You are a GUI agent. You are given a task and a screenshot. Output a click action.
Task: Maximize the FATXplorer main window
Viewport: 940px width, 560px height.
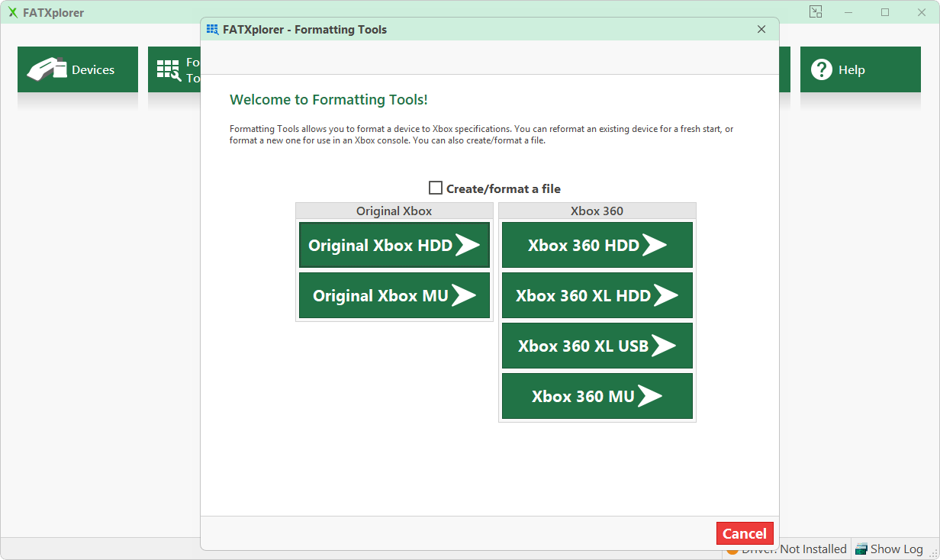[885, 12]
